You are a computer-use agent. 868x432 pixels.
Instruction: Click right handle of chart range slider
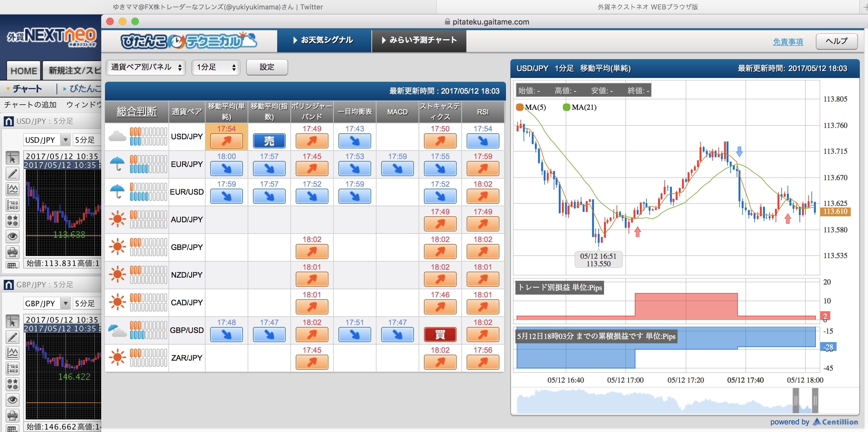tap(815, 400)
